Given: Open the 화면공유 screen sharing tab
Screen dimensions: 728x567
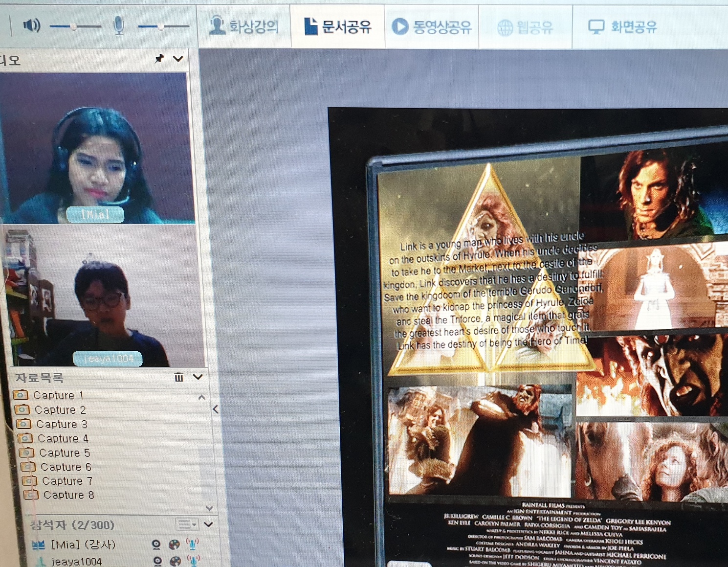Looking at the screenshot, I should click(622, 26).
